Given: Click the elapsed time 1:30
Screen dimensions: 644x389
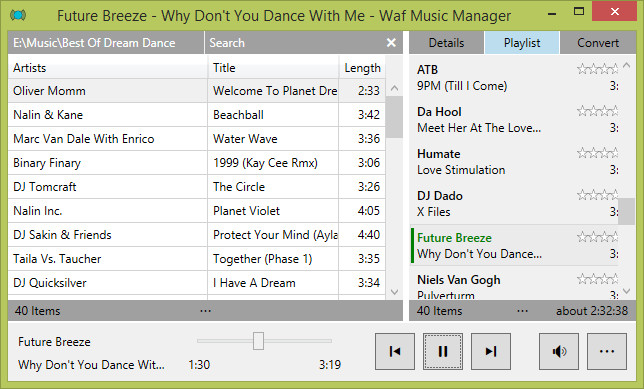Looking at the screenshot, I should point(199,365).
